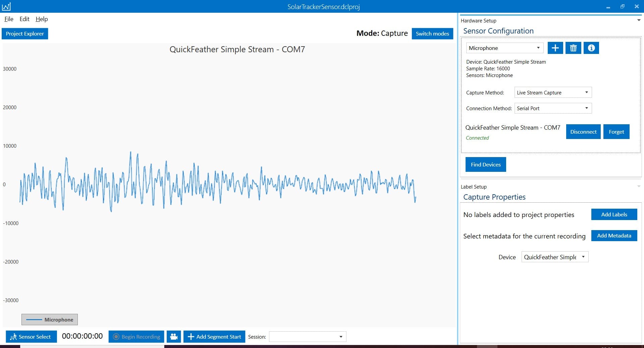The image size is (644, 348).
Task: Click the Connected status text
Action: [x=477, y=138]
